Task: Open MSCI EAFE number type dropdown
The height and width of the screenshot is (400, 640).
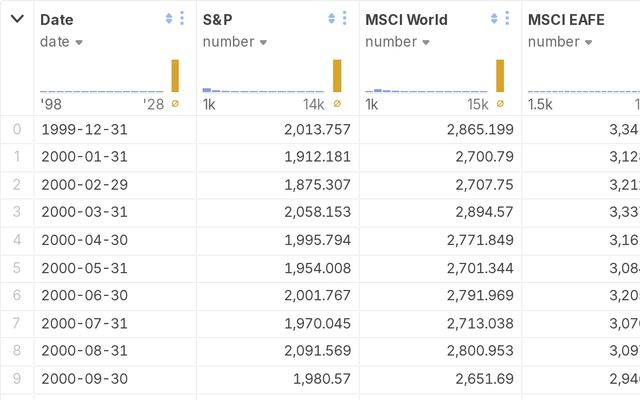Action: click(x=559, y=42)
